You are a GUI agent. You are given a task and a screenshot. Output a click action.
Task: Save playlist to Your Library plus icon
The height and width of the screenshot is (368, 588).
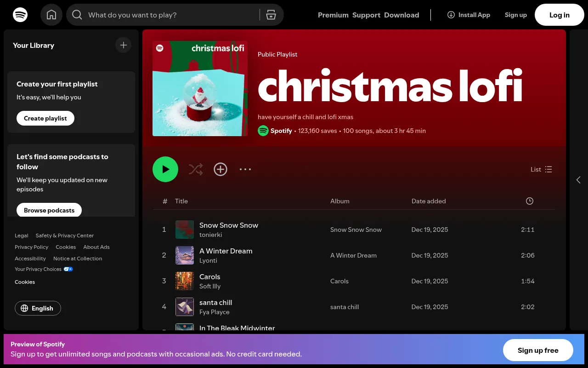pos(220,169)
